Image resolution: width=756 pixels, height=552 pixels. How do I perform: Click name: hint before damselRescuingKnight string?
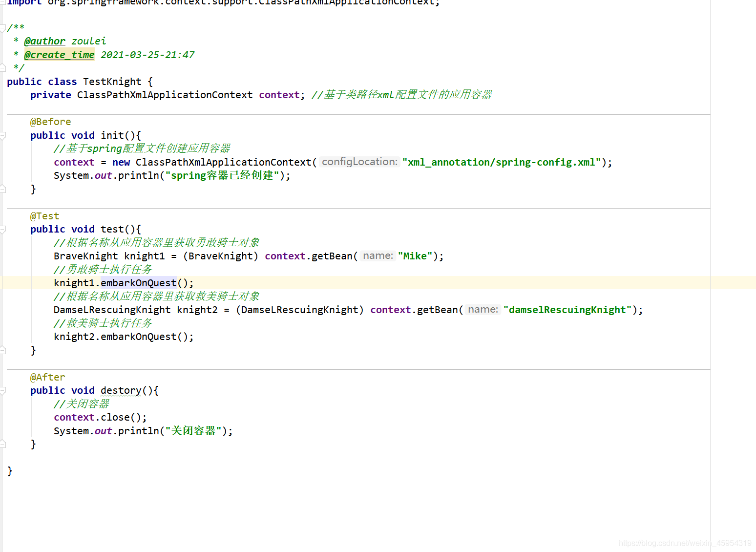pos(483,309)
